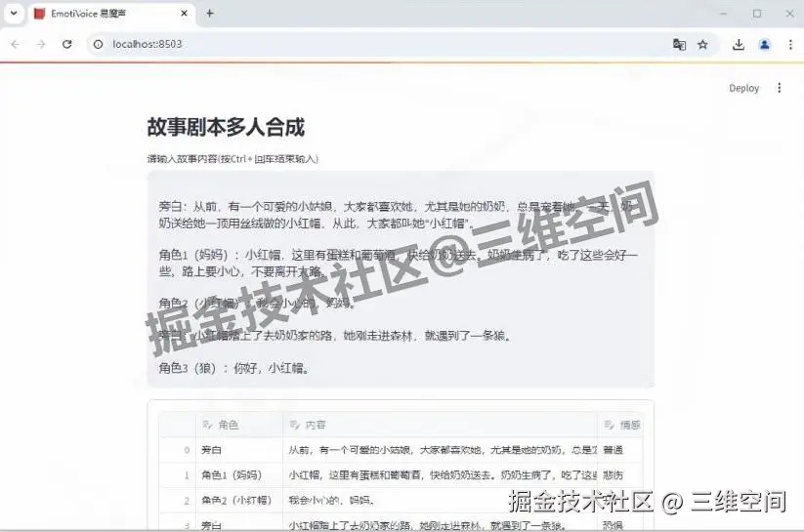The height and width of the screenshot is (532, 804).
Task: Open Chrome's three-dot menu
Action: 790,45
